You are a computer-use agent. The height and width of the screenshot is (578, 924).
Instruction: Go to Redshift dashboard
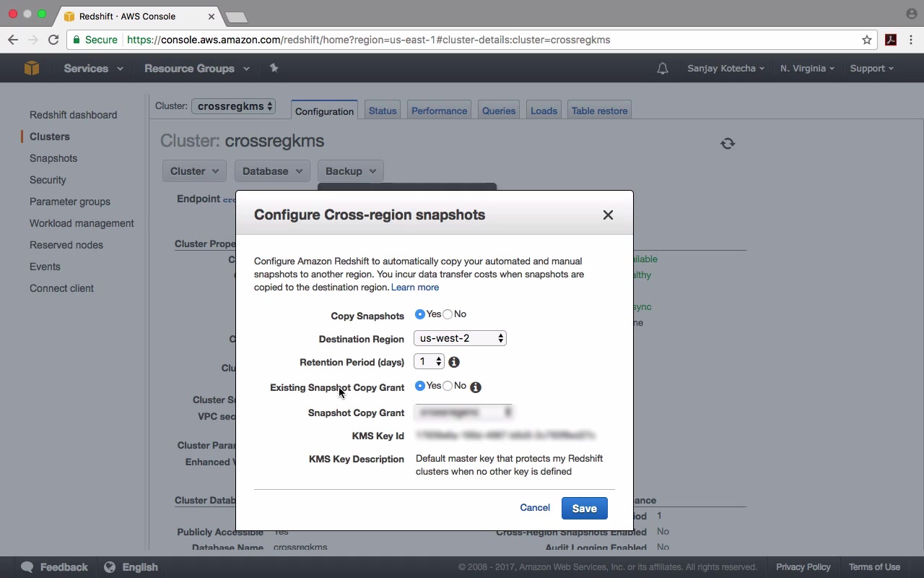pyautogui.click(x=73, y=115)
